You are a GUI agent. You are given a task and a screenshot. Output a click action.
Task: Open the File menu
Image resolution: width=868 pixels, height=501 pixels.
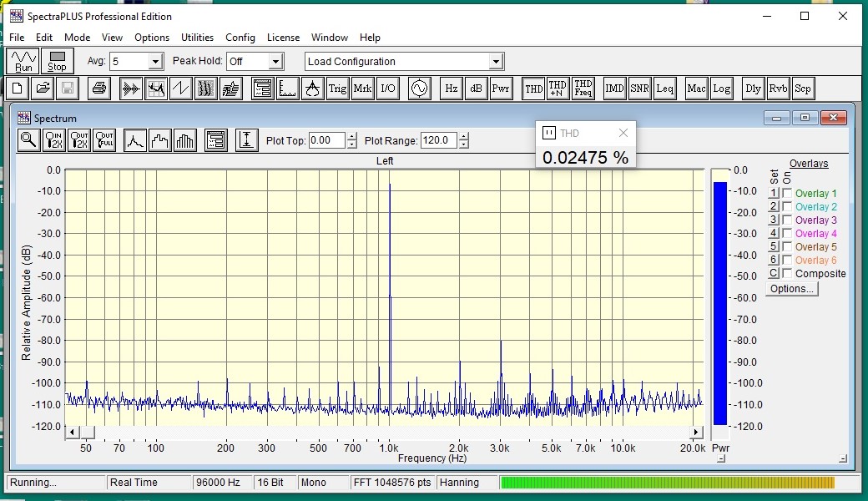coord(17,37)
